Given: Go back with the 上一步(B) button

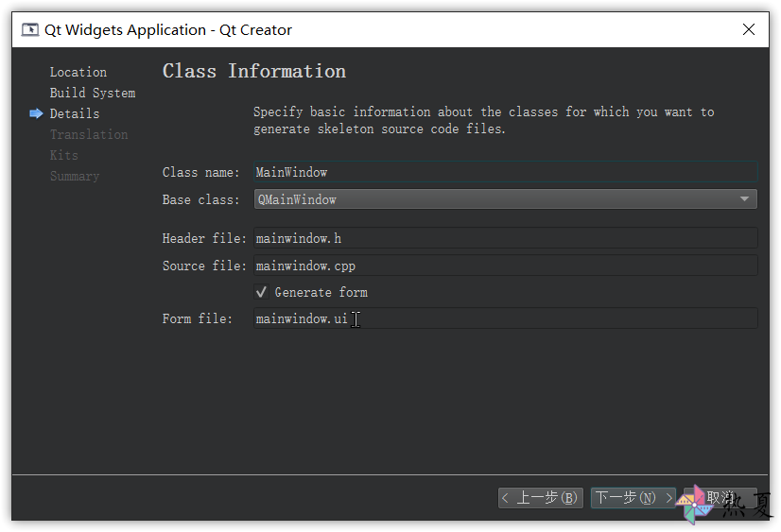Looking at the screenshot, I should tap(541, 498).
